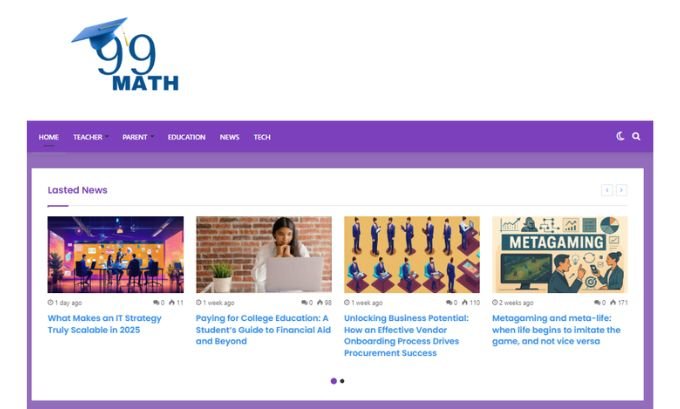Screen dimensions: 680x409
Task: Open 'What Makes an IT Strategy' article link
Action: (105, 324)
